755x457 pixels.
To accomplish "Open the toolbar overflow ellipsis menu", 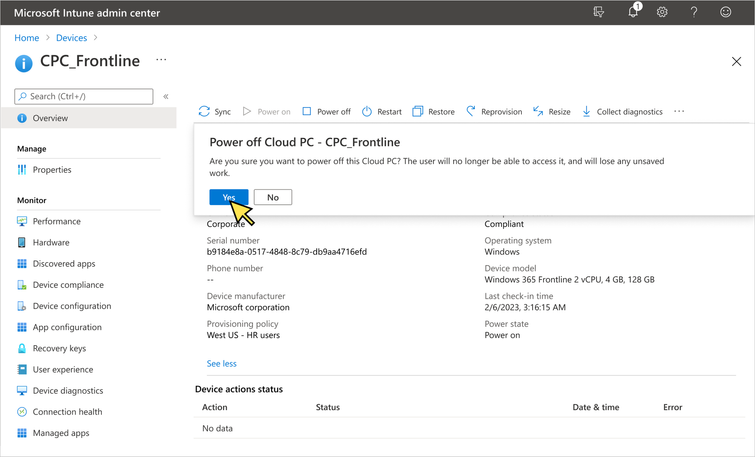I will 679,111.
